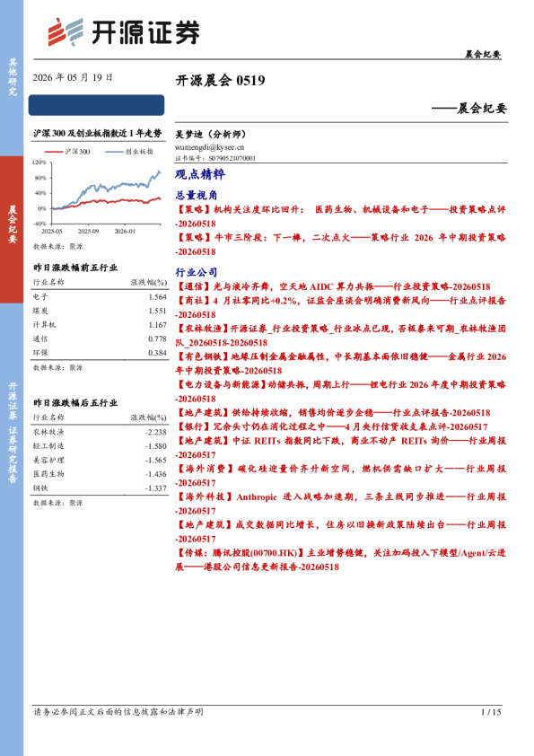
Task: Click the 钢铁 row value -1.337
Action: (x=156, y=488)
